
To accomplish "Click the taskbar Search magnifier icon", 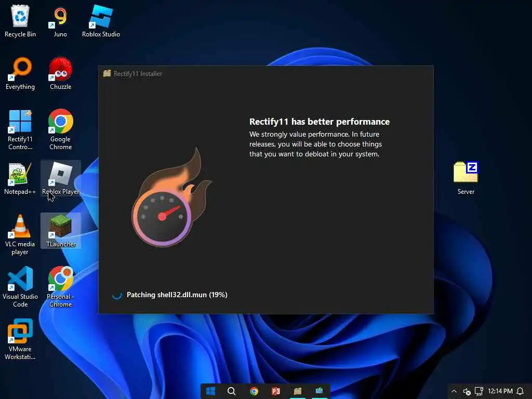I will (x=232, y=391).
